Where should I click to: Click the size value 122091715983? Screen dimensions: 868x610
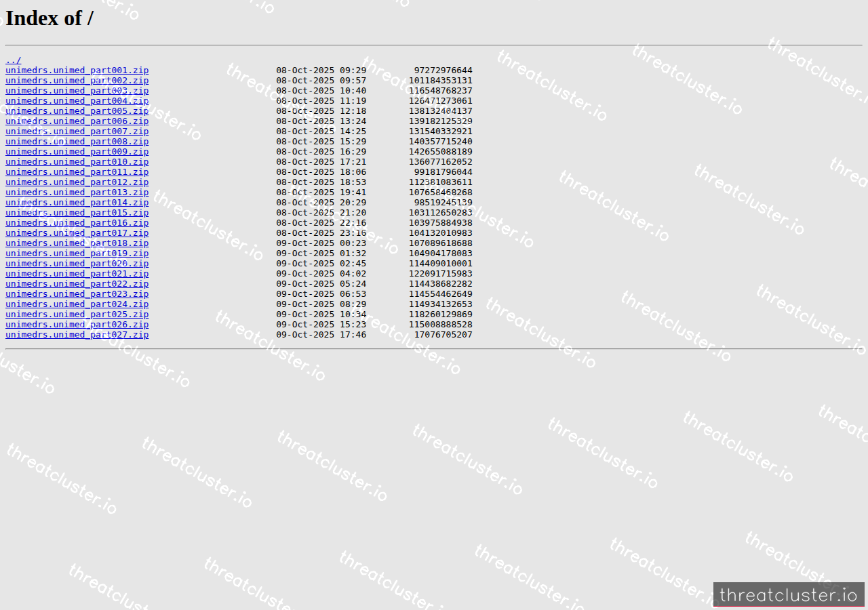pos(441,274)
